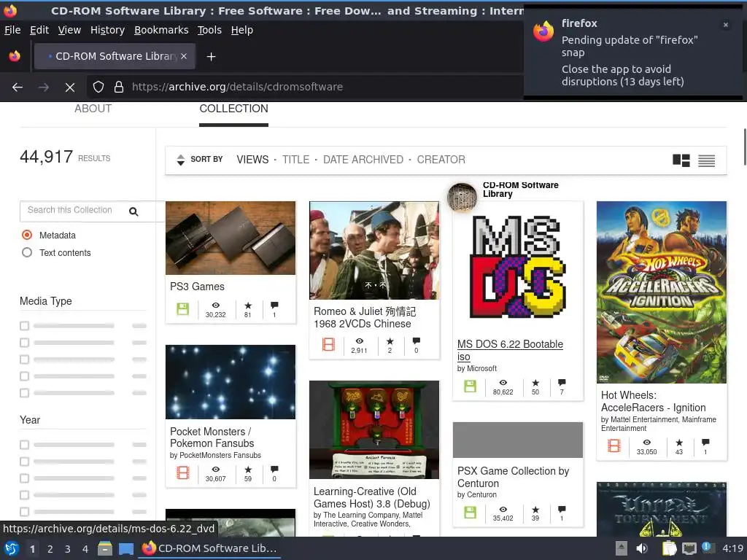Open the shield tracking protection icon
The height and width of the screenshot is (560, 747).
98,87
